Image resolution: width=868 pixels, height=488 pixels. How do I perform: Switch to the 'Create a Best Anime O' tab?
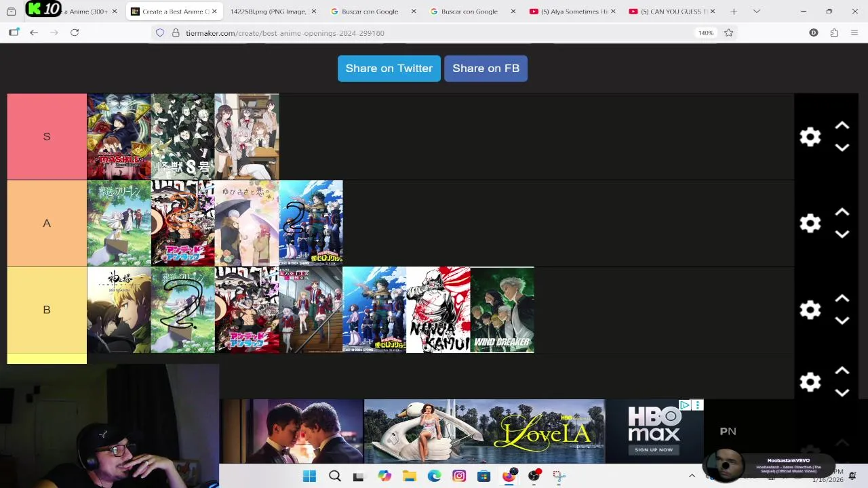click(x=174, y=12)
